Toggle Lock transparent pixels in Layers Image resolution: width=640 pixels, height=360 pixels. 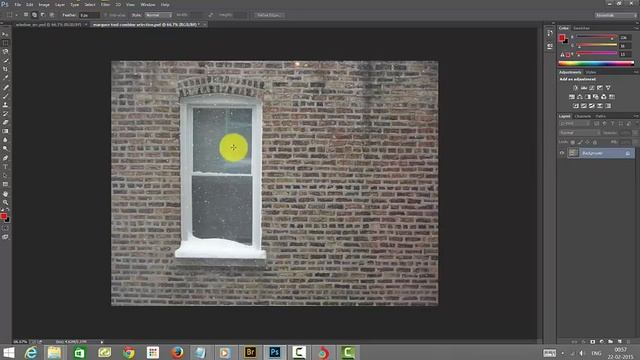click(572, 142)
